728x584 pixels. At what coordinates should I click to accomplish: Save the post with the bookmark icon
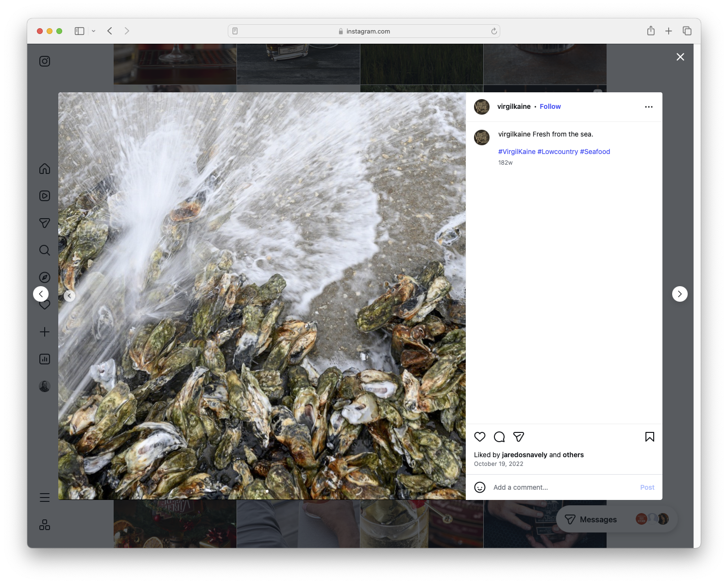tap(650, 437)
